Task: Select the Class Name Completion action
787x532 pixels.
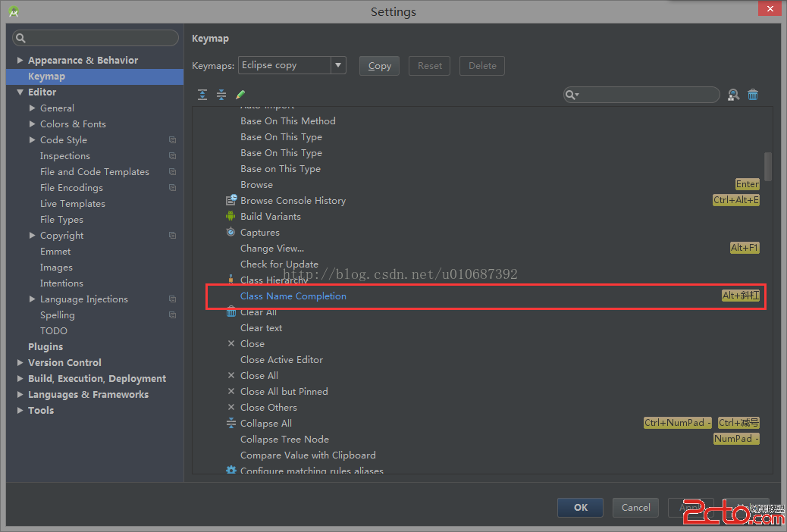Action: point(293,296)
